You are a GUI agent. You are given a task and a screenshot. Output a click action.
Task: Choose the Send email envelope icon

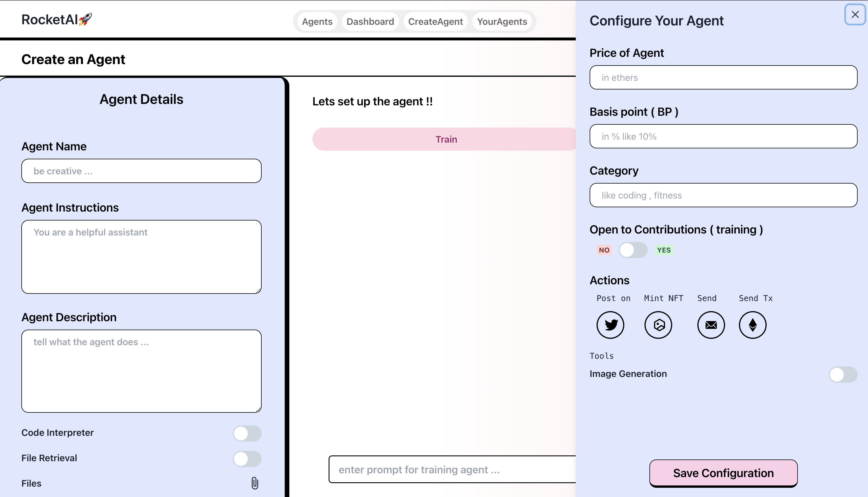tap(711, 325)
